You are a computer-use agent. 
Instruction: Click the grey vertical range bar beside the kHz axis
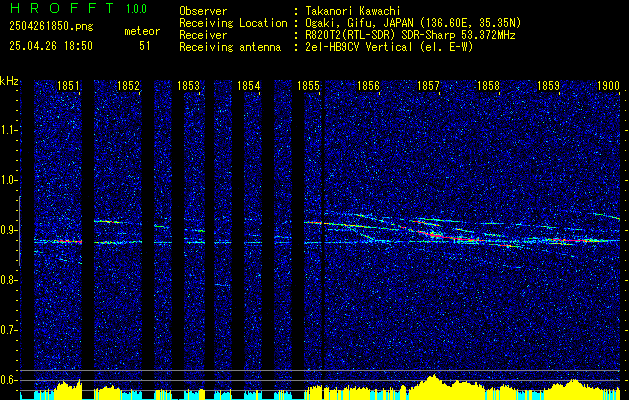point(20,231)
